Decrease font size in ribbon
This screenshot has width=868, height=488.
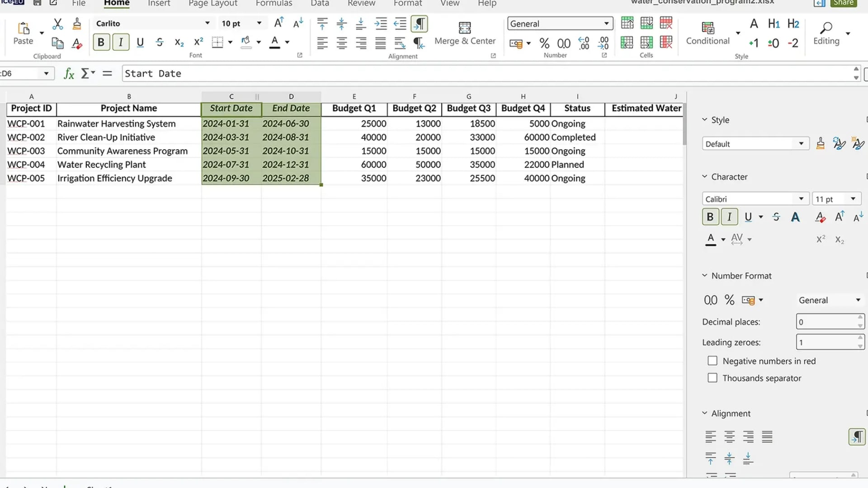(298, 23)
